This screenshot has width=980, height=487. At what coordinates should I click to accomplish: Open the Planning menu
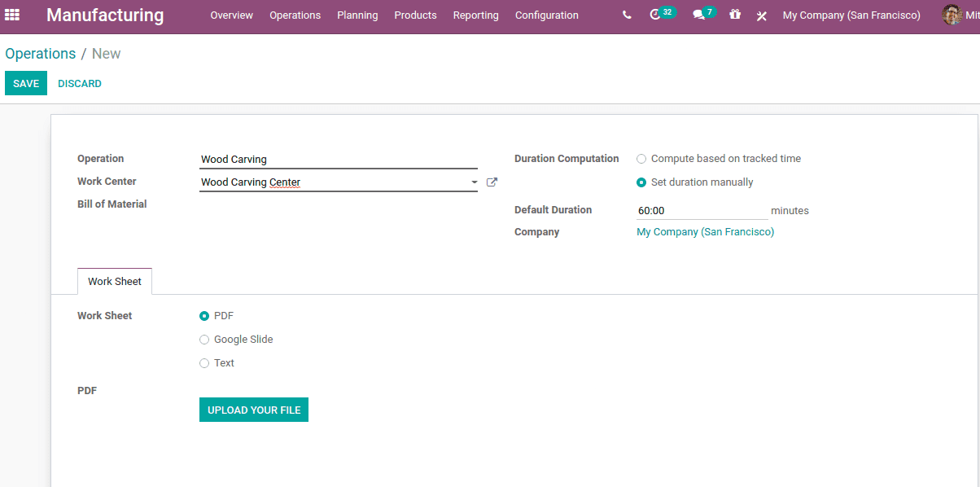(x=357, y=15)
